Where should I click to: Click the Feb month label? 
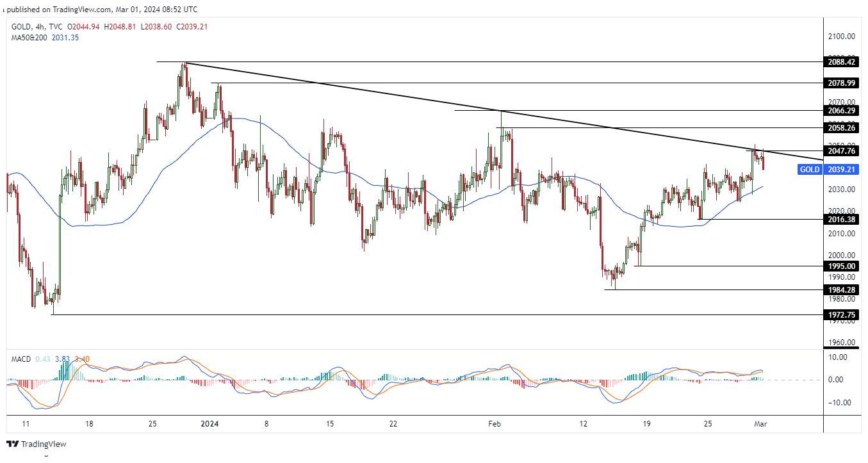tap(494, 423)
